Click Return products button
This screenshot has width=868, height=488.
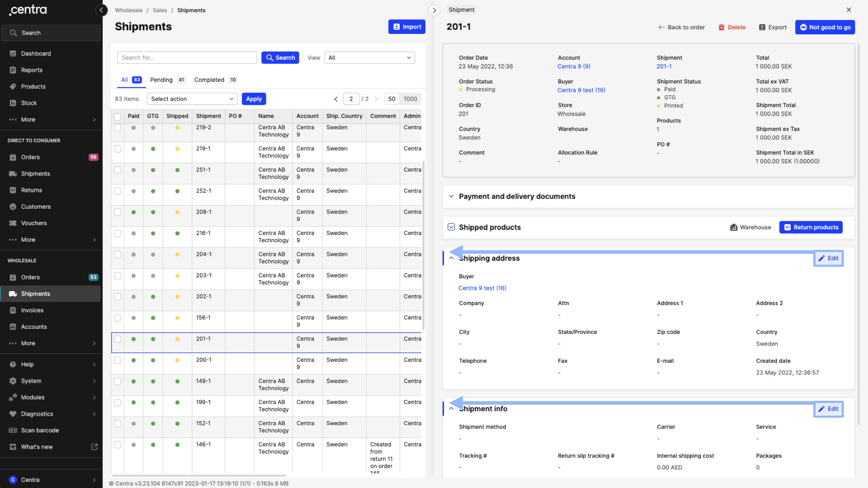click(x=811, y=227)
